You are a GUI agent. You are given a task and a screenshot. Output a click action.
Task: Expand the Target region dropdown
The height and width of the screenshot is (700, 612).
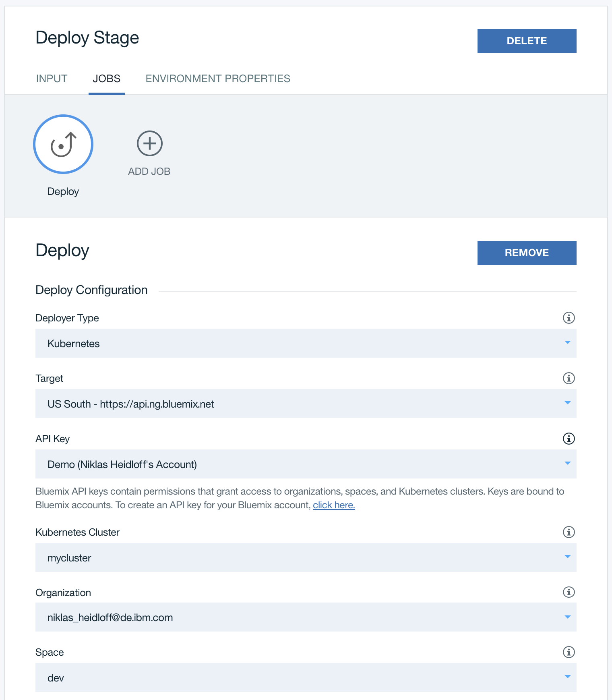[x=306, y=404]
